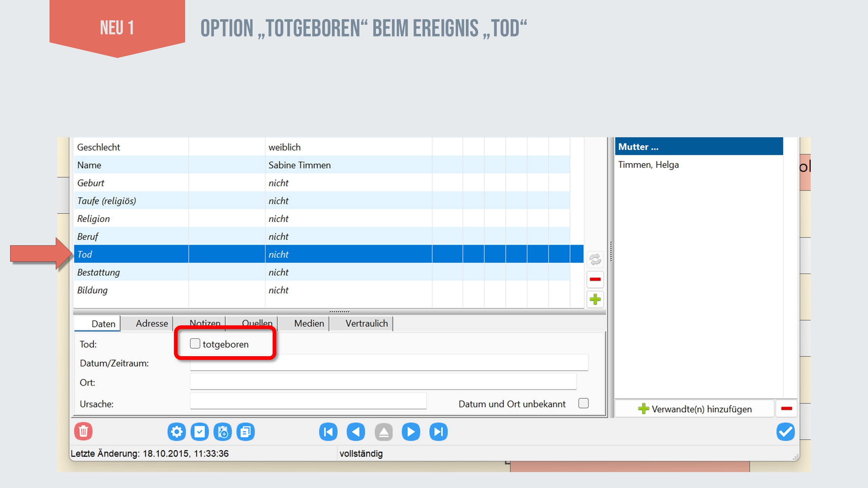
Task: Jump to first record with skip-back arrow
Action: (328, 432)
